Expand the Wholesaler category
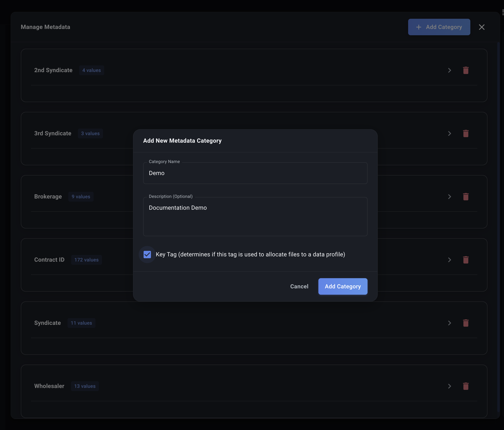Image resolution: width=504 pixels, height=430 pixels. point(449,386)
